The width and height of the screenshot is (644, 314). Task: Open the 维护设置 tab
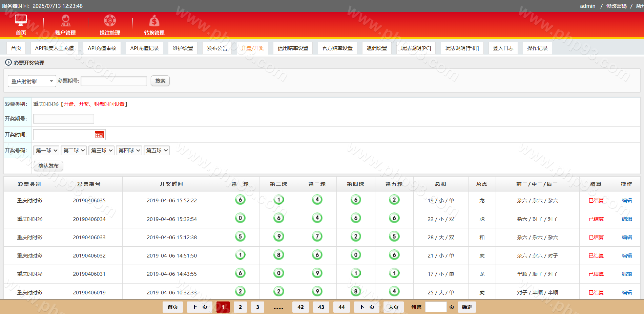tap(183, 48)
